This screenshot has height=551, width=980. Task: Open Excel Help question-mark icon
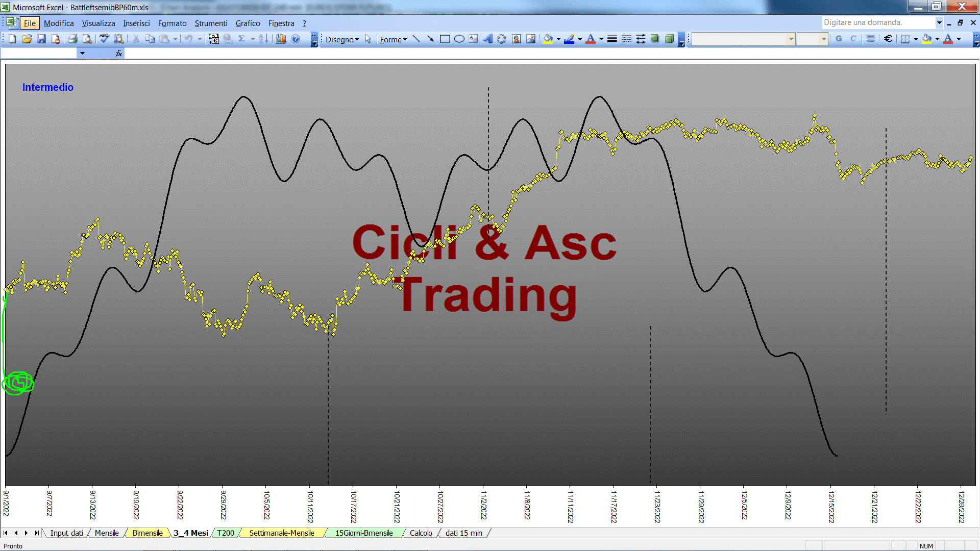pos(296,39)
